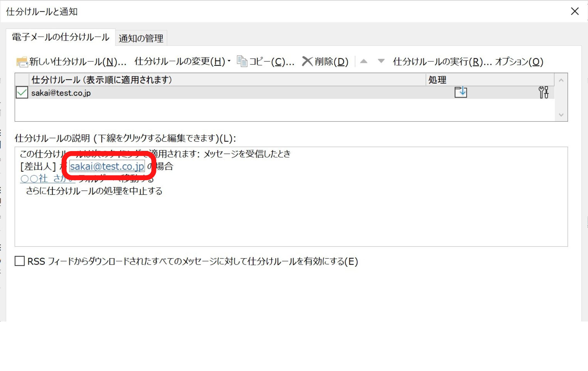Close the 仕分けルールと通知 dialog
The width and height of the screenshot is (588, 371).
click(x=575, y=11)
